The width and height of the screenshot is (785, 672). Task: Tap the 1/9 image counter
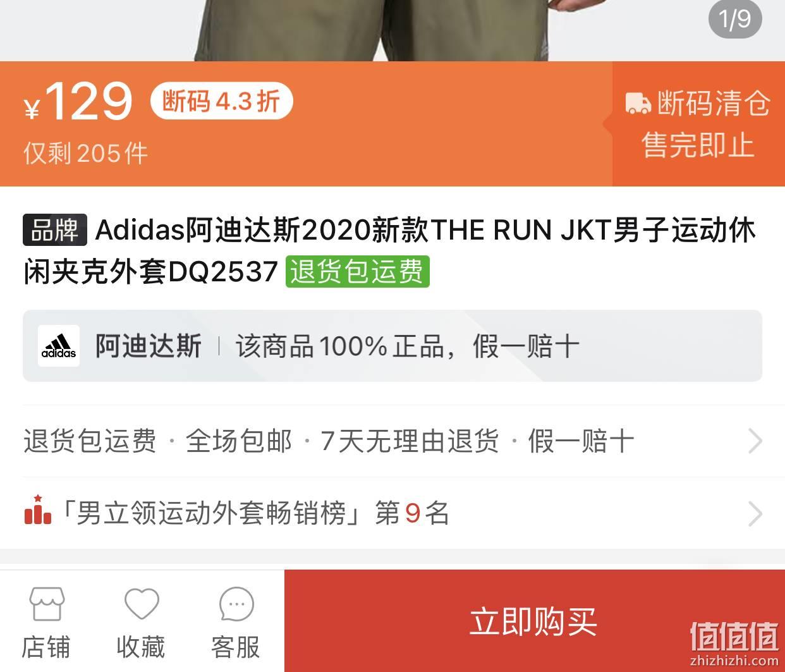pos(735,18)
